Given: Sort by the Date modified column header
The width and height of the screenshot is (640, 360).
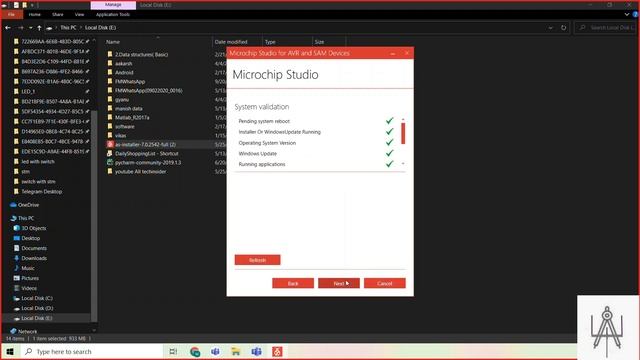Looking at the screenshot, I should (x=231, y=42).
